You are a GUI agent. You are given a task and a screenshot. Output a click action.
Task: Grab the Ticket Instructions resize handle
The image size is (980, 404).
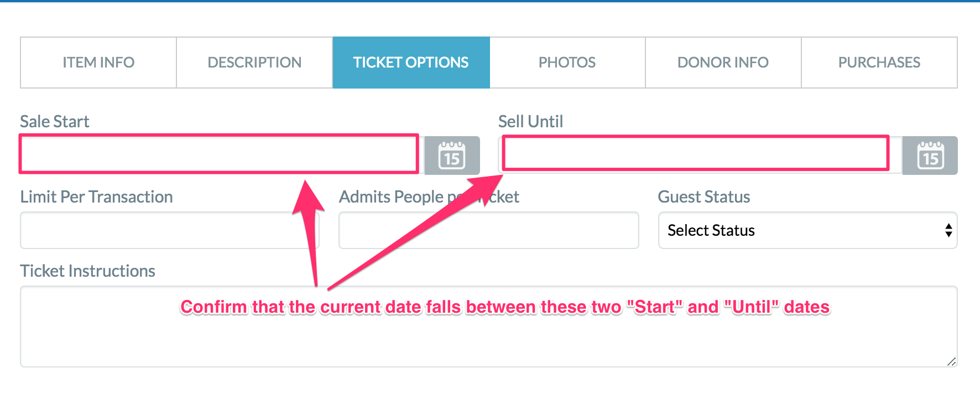point(951,361)
